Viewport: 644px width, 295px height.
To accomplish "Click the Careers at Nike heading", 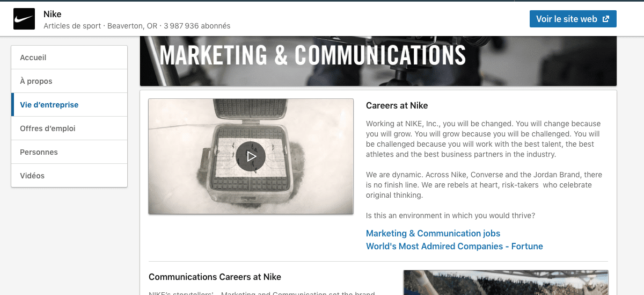I will coord(397,105).
